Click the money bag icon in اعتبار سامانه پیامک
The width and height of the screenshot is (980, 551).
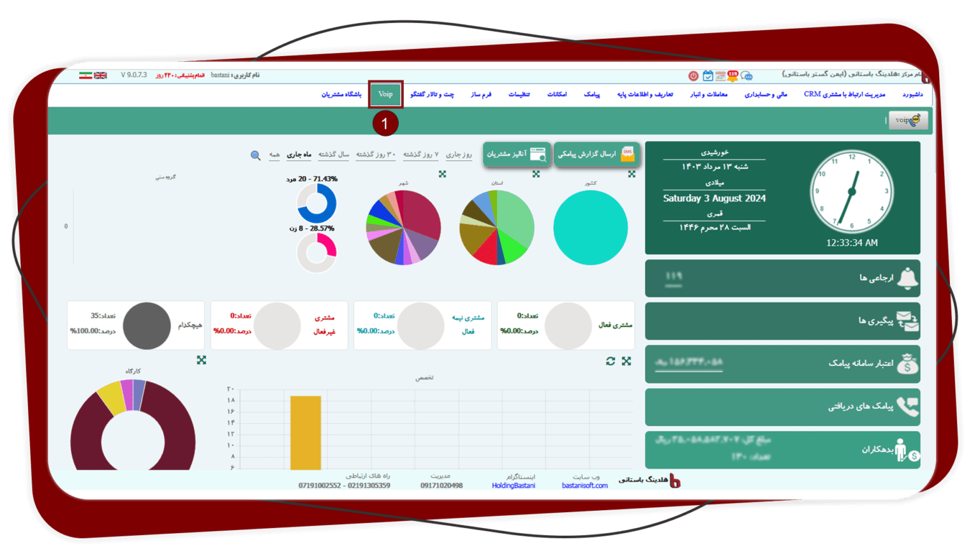point(907,364)
